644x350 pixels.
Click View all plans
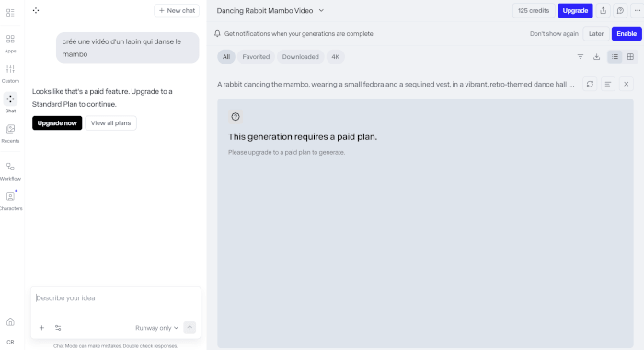tap(110, 123)
